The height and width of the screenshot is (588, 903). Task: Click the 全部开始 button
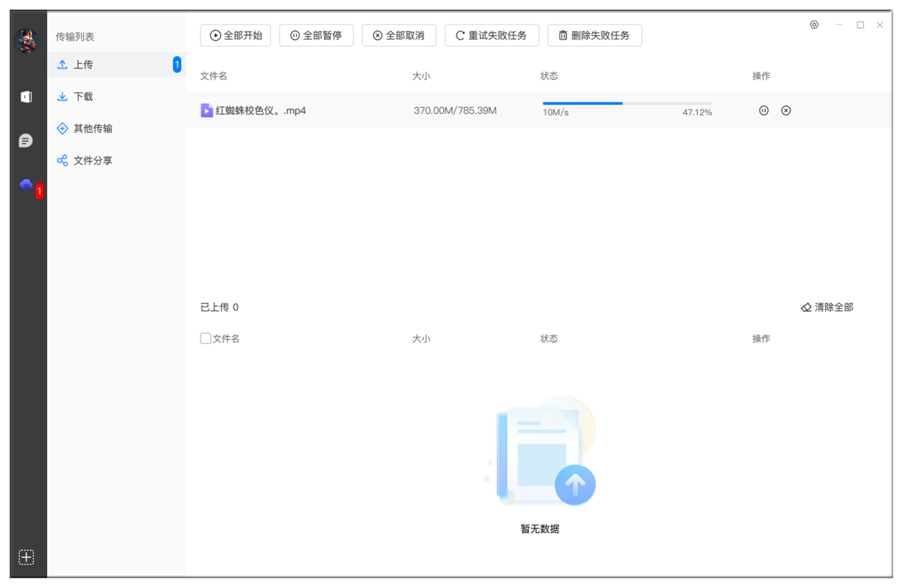point(235,35)
